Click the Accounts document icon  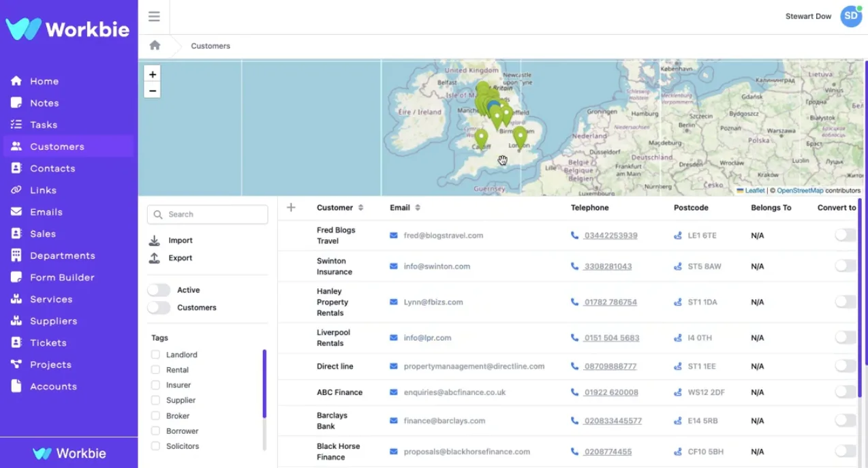16,386
